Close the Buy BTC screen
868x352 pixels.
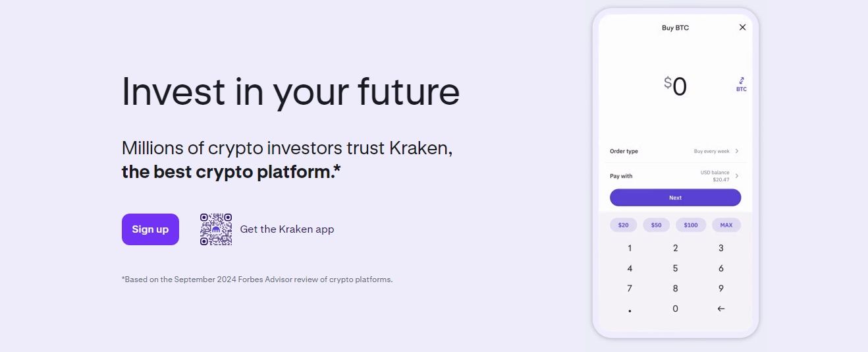[742, 28]
